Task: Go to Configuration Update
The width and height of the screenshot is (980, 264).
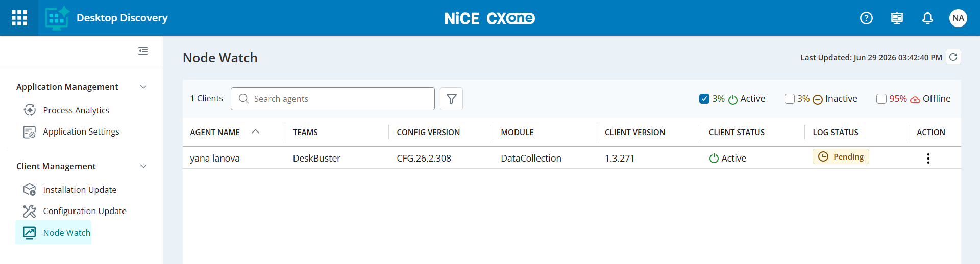Action: point(85,211)
